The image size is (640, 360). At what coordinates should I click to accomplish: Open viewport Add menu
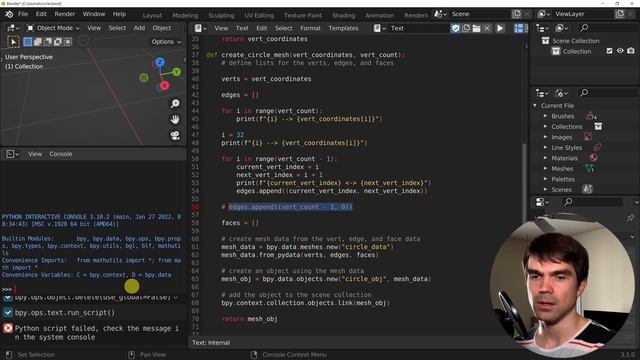[139, 28]
